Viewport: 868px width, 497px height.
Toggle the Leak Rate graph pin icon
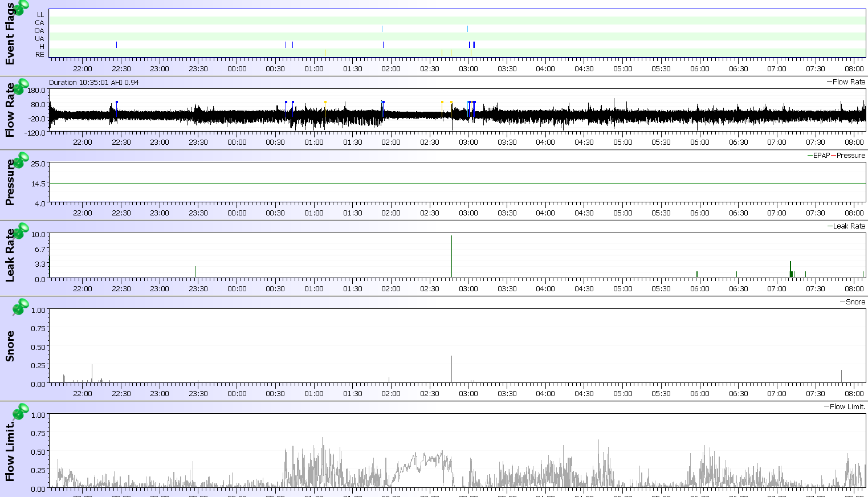tap(21, 231)
